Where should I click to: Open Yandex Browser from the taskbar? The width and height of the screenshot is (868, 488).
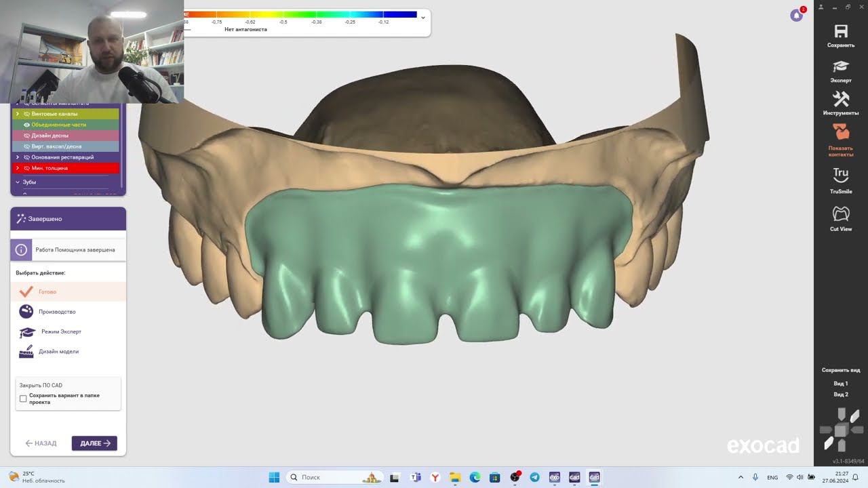coord(436,477)
